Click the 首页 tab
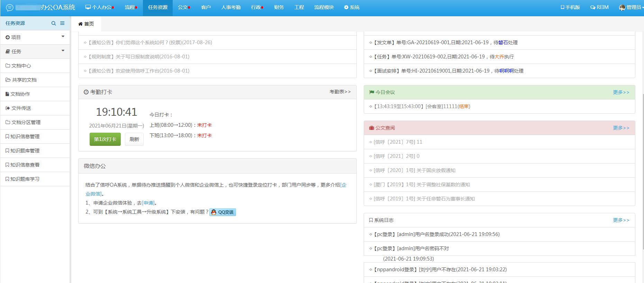 (86, 24)
